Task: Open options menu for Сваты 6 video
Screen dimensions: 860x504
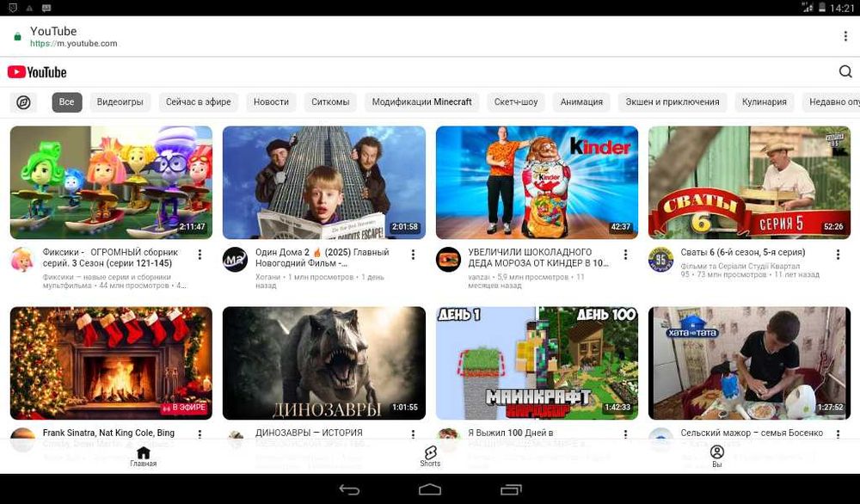Action: click(838, 255)
